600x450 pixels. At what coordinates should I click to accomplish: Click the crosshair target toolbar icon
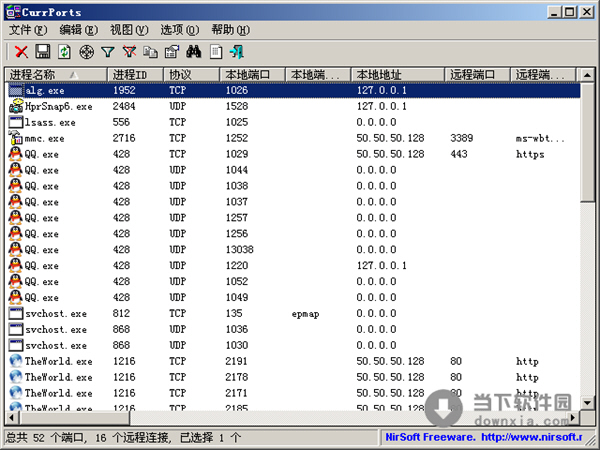[x=86, y=52]
